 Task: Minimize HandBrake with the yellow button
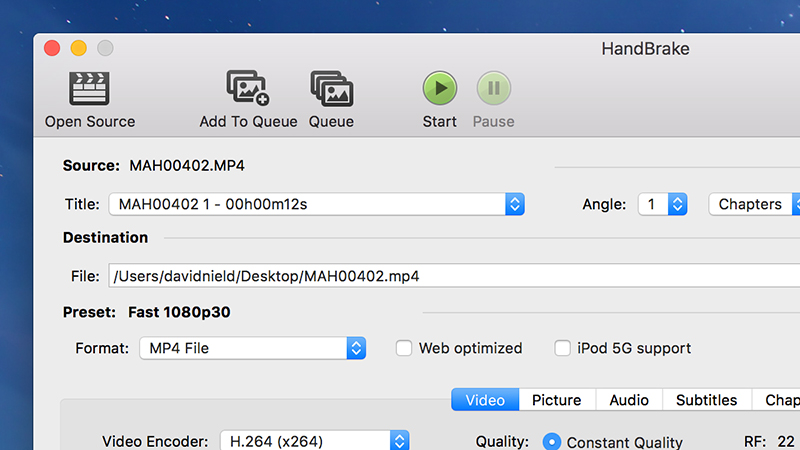(x=79, y=48)
